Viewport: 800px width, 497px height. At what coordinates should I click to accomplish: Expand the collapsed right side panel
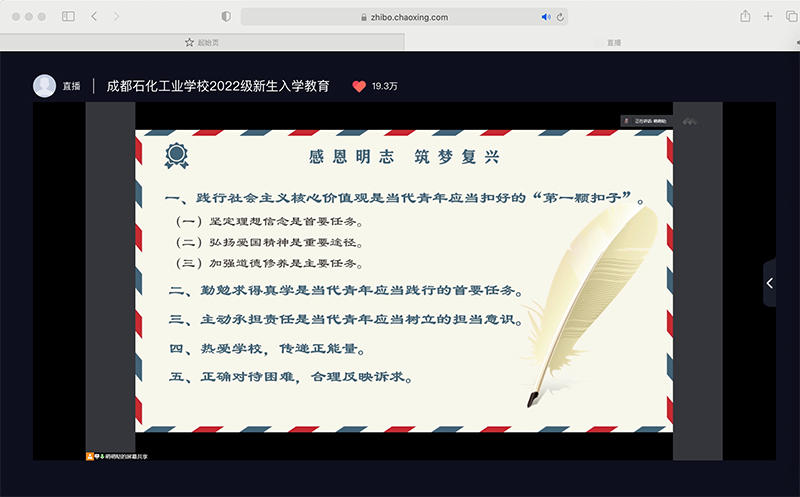click(x=769, y=284)
